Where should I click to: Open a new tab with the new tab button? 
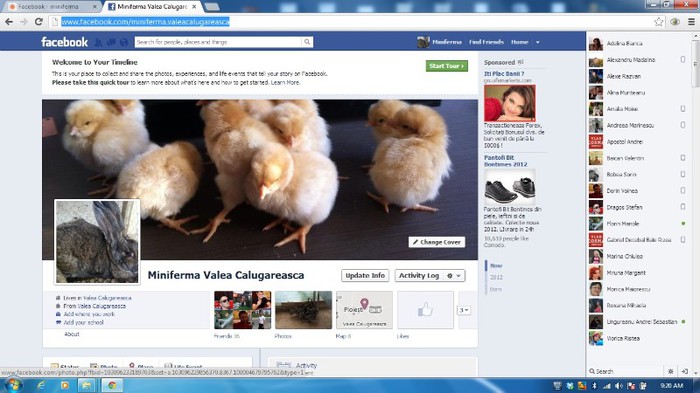[212, 7]
